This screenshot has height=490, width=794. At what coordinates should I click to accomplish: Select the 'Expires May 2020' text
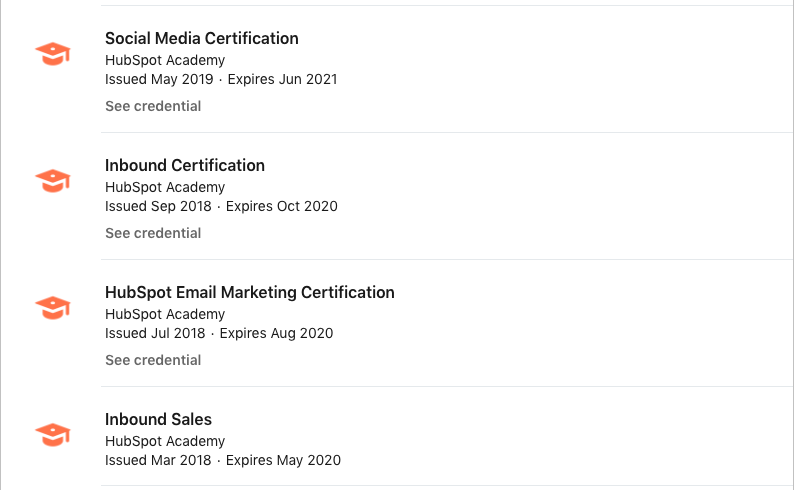(x=283, y=460)
